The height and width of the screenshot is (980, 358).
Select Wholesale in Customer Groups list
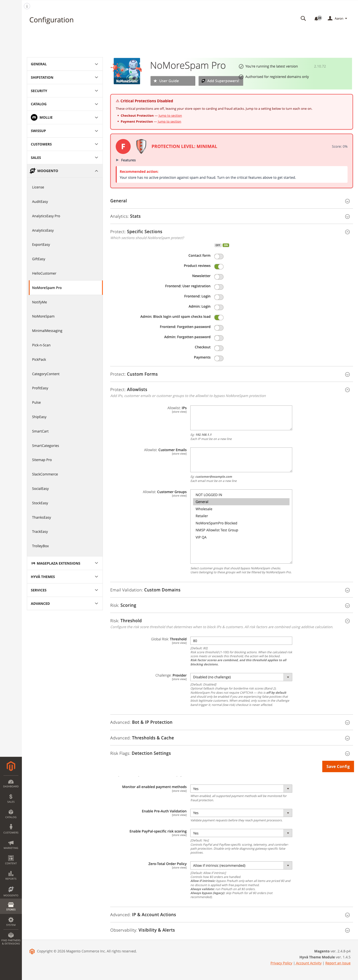point(241,509)
